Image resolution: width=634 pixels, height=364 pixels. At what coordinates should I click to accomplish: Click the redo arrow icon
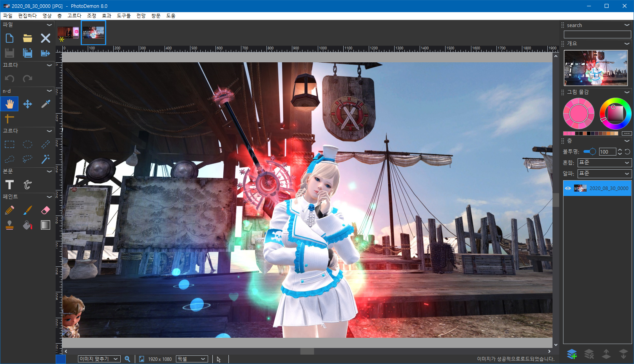27,79
